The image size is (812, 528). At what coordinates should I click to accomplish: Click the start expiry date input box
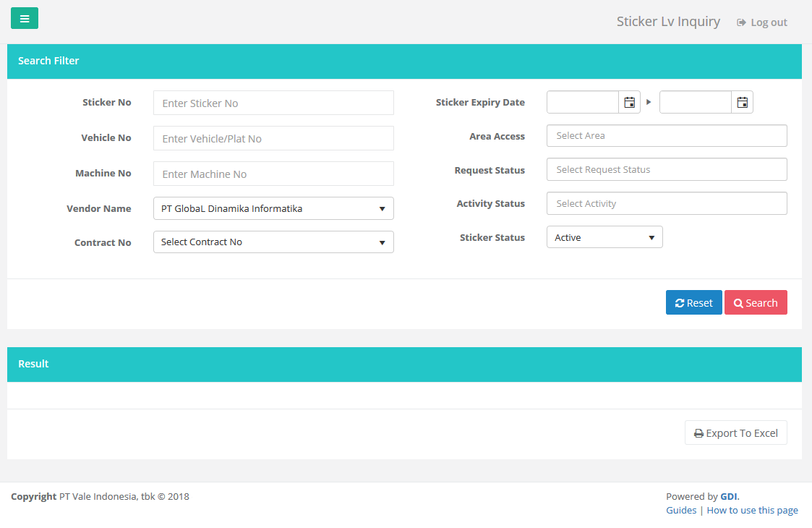coord(583,103)
